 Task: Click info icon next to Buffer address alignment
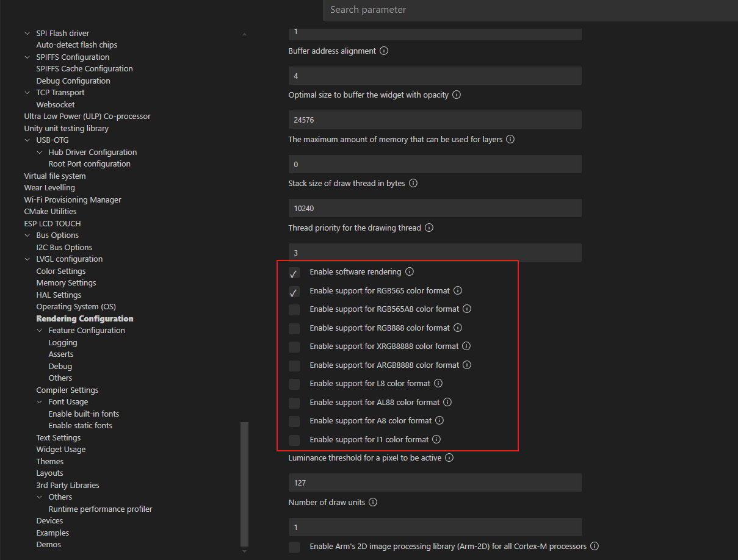(384, 51)
